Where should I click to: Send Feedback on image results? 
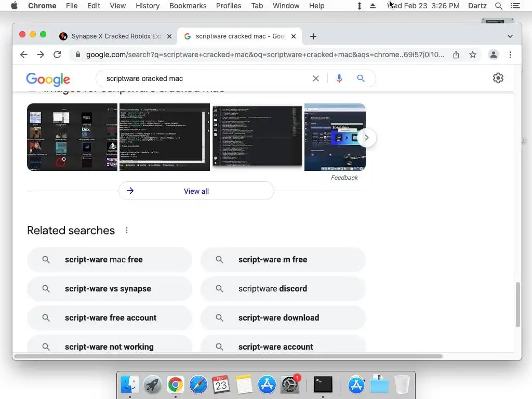[344, 178]
